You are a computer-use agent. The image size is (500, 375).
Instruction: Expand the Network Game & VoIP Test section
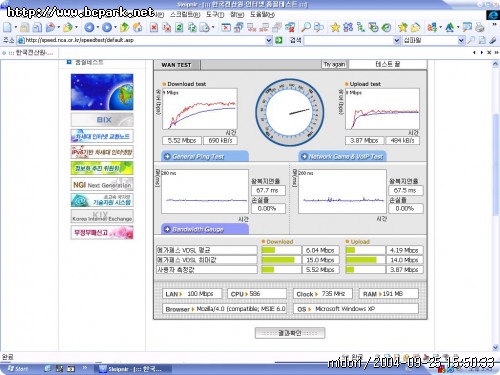[x=342, y=156]
